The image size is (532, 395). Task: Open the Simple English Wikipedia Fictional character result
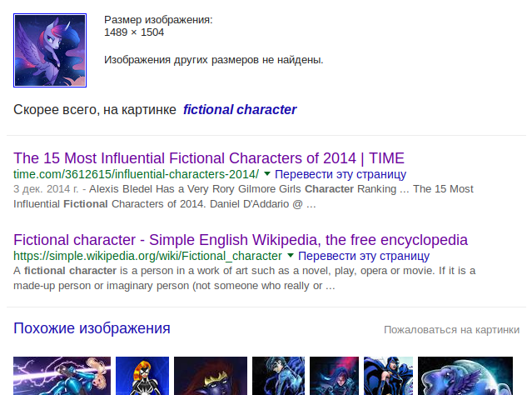[241, 240]
